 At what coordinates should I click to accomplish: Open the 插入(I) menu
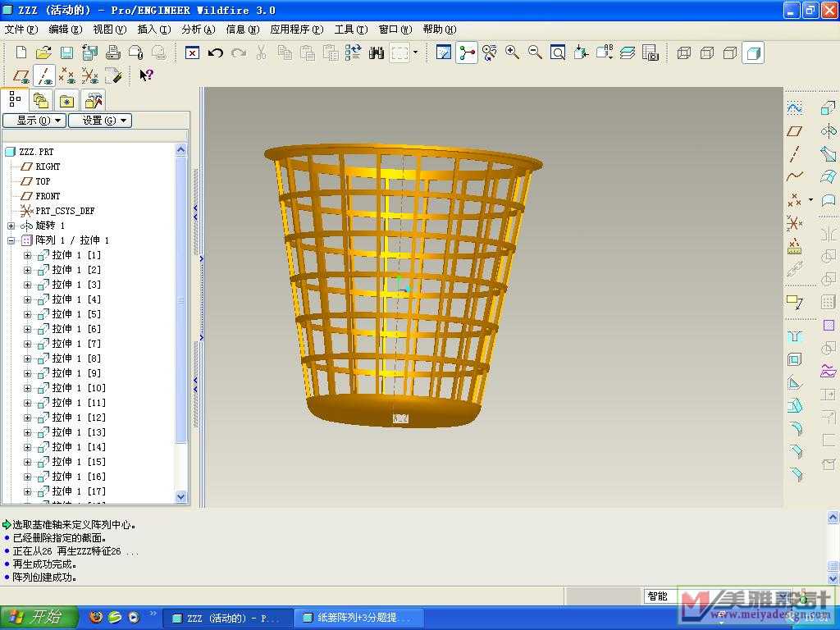click(x=154, y=30)
